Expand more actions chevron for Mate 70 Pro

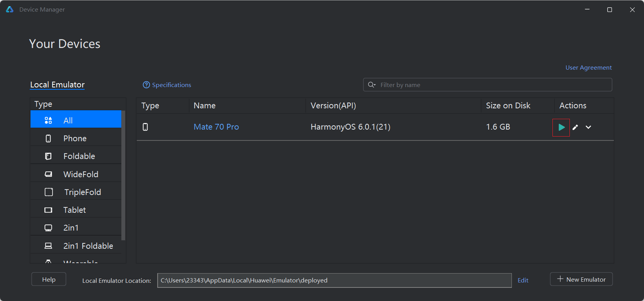click(588, 127)
